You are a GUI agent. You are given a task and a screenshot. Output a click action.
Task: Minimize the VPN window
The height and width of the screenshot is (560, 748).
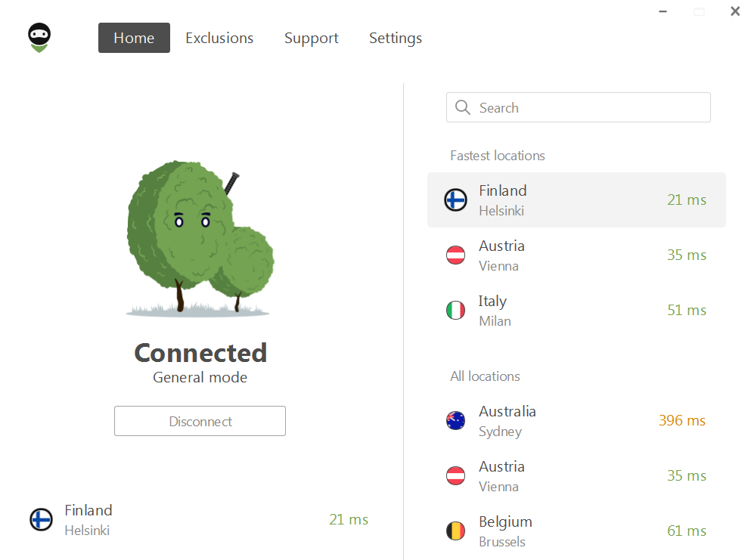(663, 11)
